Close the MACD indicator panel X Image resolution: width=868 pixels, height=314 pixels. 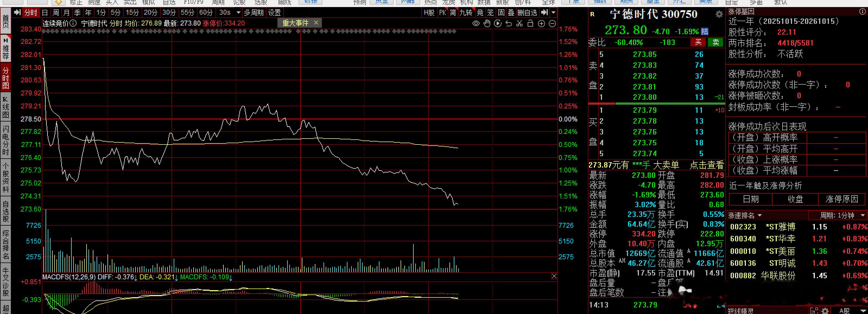(x=554, y=276)
